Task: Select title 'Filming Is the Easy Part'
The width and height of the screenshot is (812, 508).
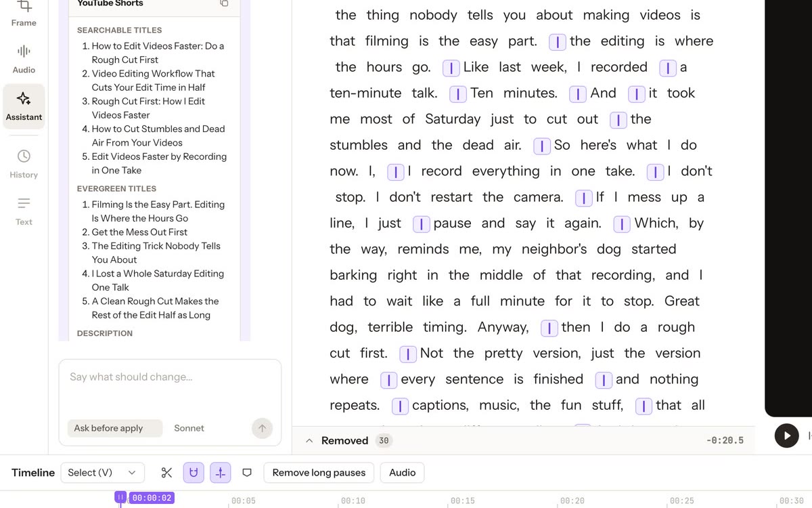Action: [158, 211]
